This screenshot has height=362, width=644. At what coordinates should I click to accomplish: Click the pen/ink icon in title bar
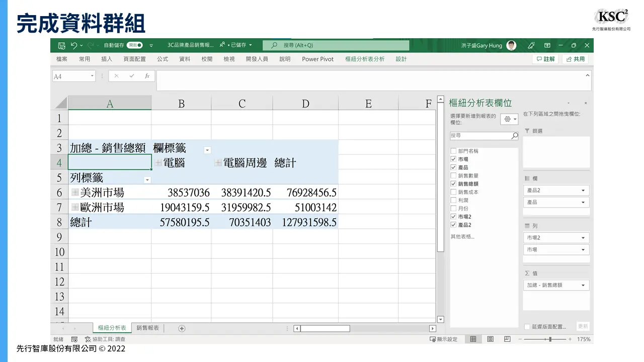click(531, 45)
